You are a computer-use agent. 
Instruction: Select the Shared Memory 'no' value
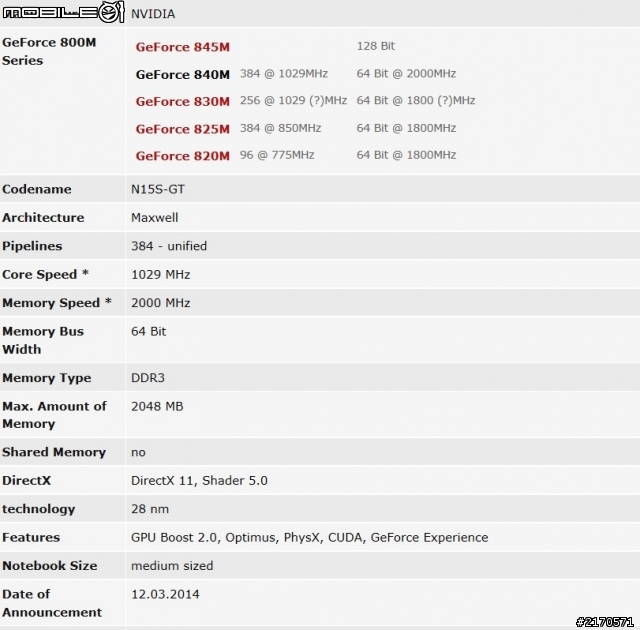tap(138, 453)
